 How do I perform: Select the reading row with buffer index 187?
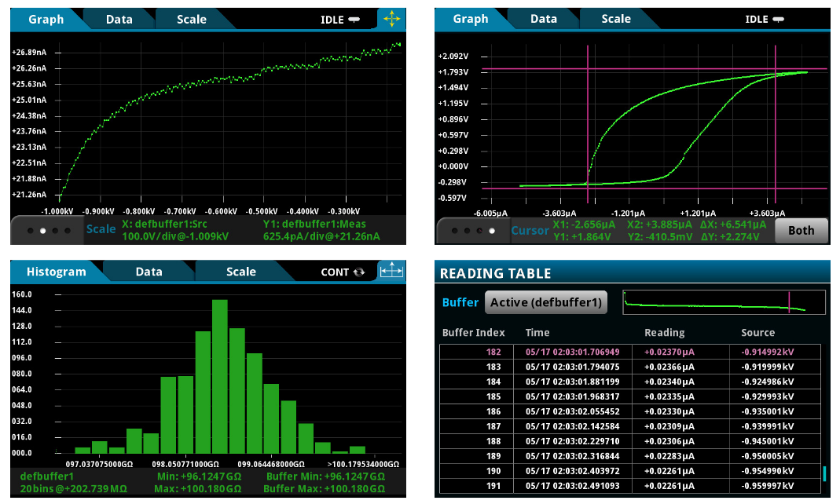tap(629, 425)
